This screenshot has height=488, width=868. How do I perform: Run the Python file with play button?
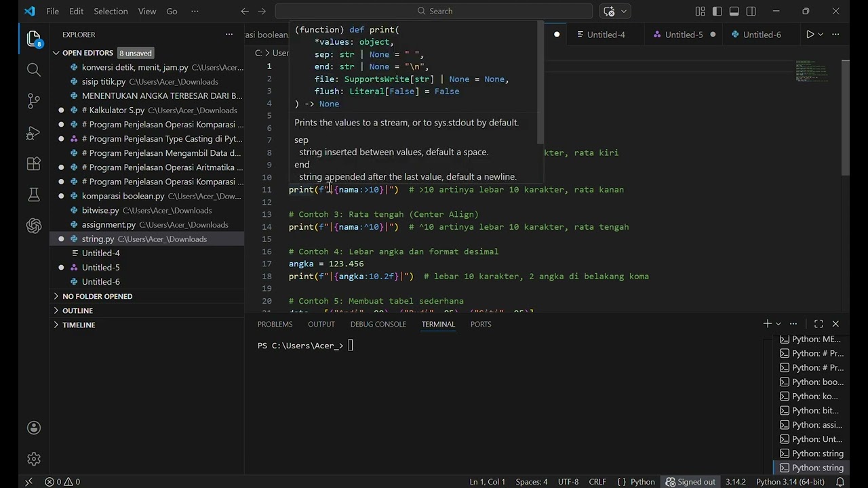pos(810,35)
